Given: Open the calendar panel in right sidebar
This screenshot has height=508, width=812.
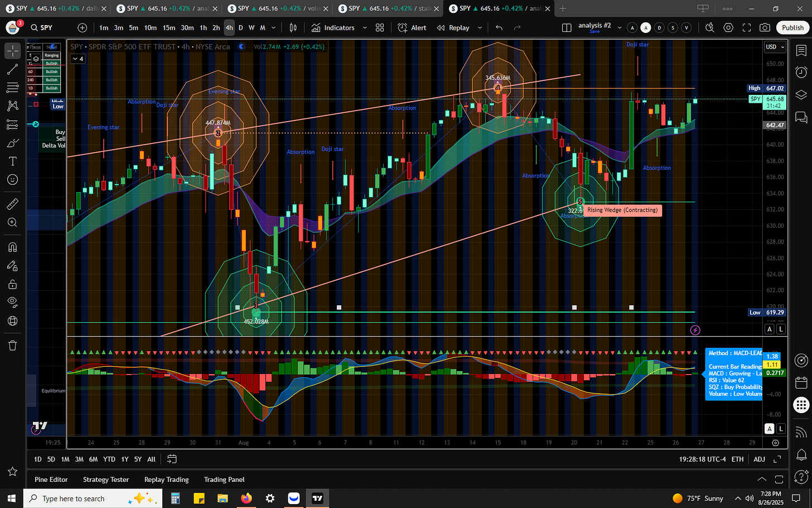Looking at the screenshot, I should pos(801,383).
